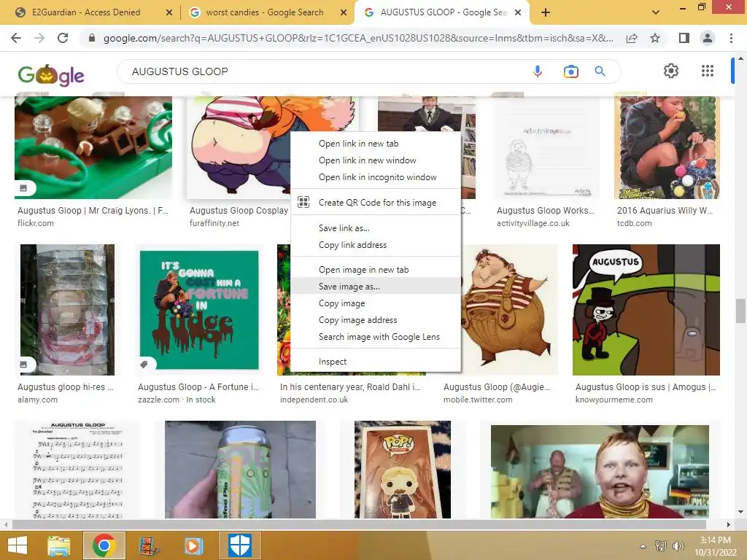Viewport: 747px width, 560px height.
Task: Open the Augustus Gloop is sus Amogus image
Action: pyautogui.click(x=646, y=310)
